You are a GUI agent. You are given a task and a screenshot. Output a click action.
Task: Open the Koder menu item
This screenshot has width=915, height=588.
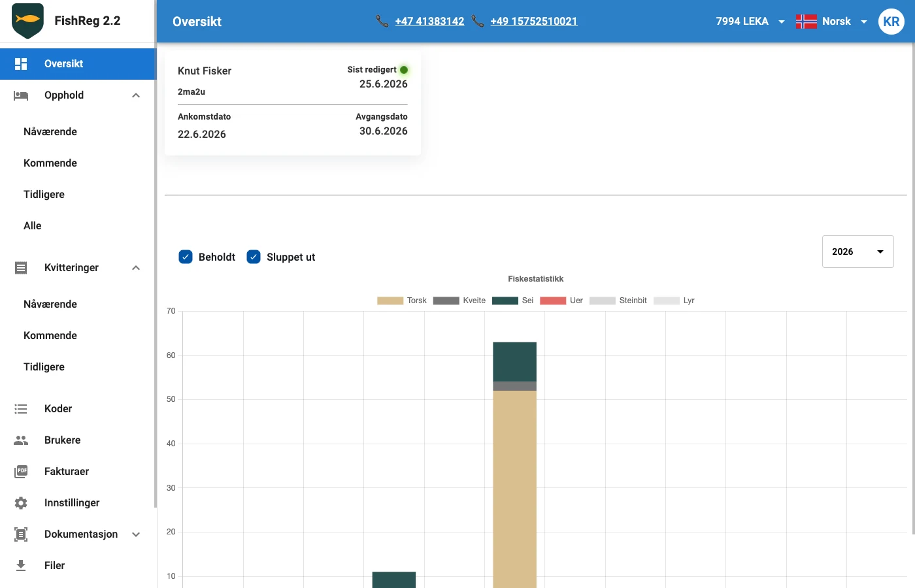[x=78, y=409]
